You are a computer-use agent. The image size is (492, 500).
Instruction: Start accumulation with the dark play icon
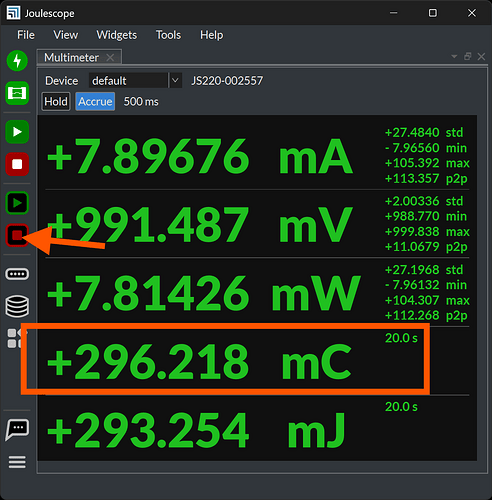17,203
